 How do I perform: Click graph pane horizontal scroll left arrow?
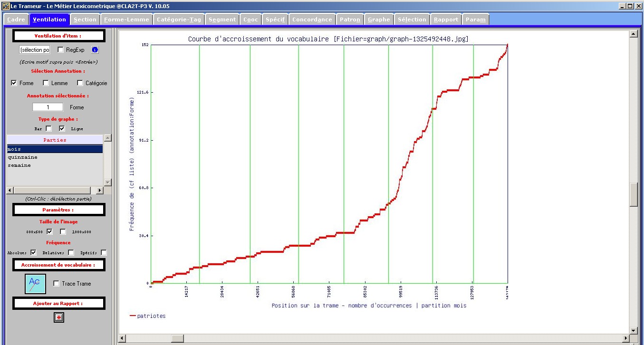pyautogui.click(x=122, y=338)
